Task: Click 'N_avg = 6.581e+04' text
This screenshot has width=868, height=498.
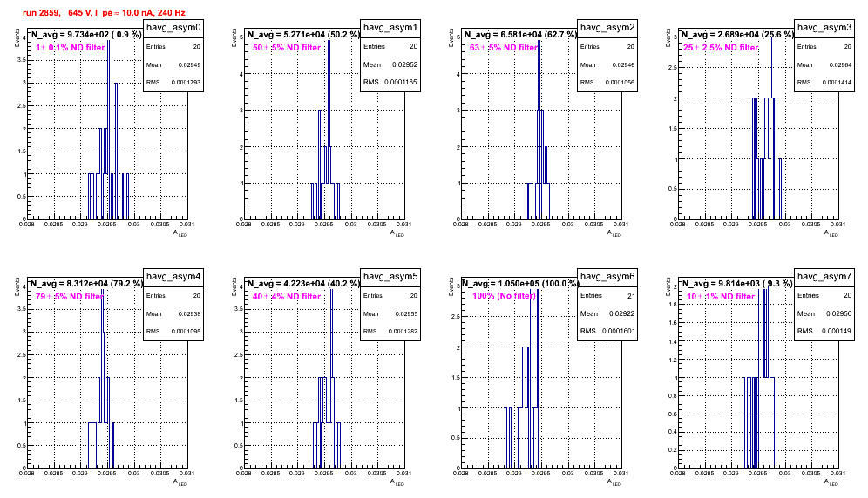Action: (503, 34)
